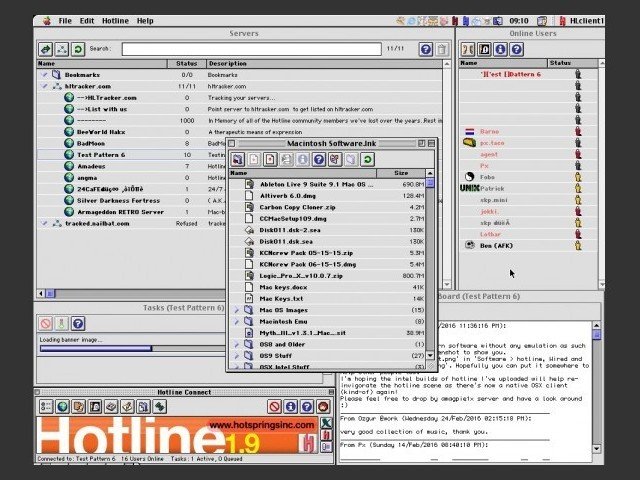Image resolution: width=640 pixels, height=480 pixels.
Task: Click the help icon in Servers toolbar
Action: pyautogui.click(x=426, y=49)
